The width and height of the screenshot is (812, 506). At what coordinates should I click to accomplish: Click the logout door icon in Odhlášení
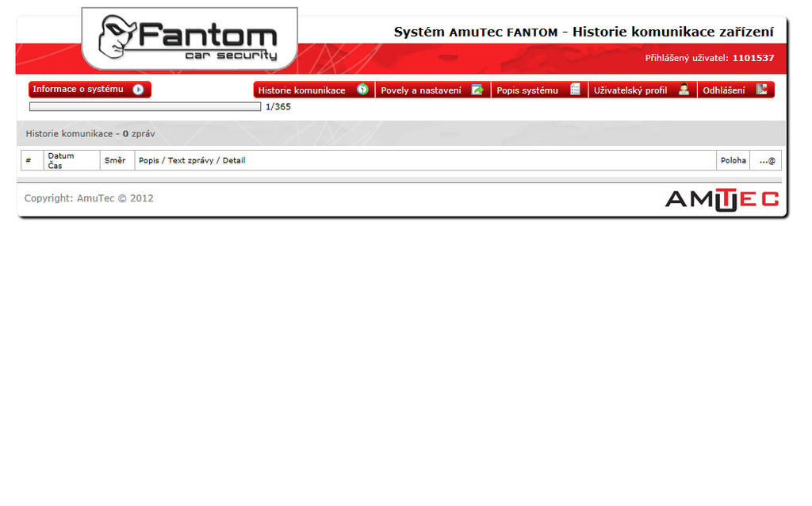[761, 90]
